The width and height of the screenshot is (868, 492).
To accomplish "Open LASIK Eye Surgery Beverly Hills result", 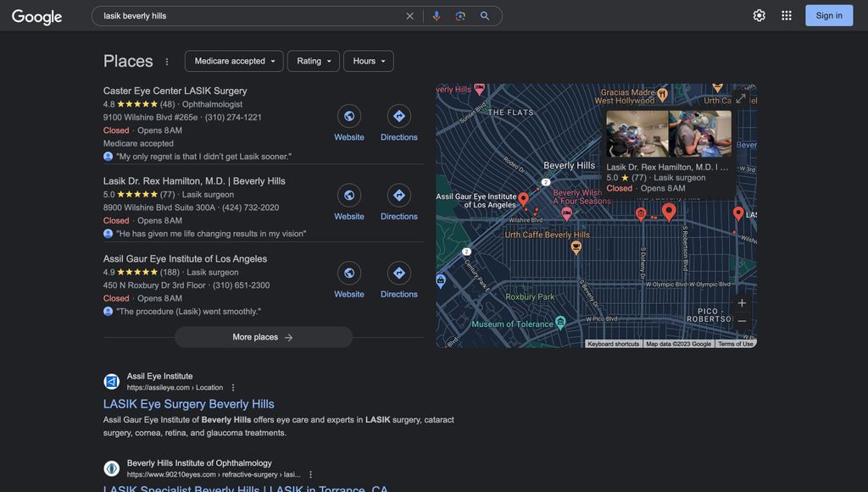I will click(189, 404).
